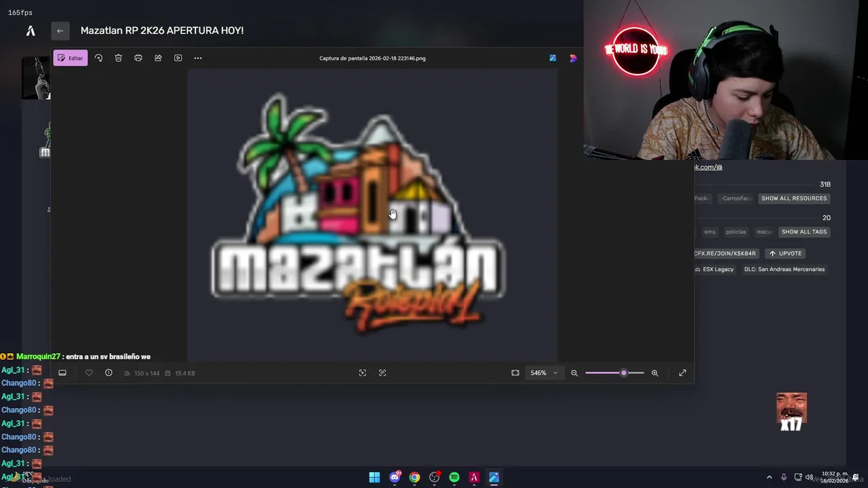
Task: Click DLC: San Andreas Mercenaries label
Action: (x=784, y=270)
